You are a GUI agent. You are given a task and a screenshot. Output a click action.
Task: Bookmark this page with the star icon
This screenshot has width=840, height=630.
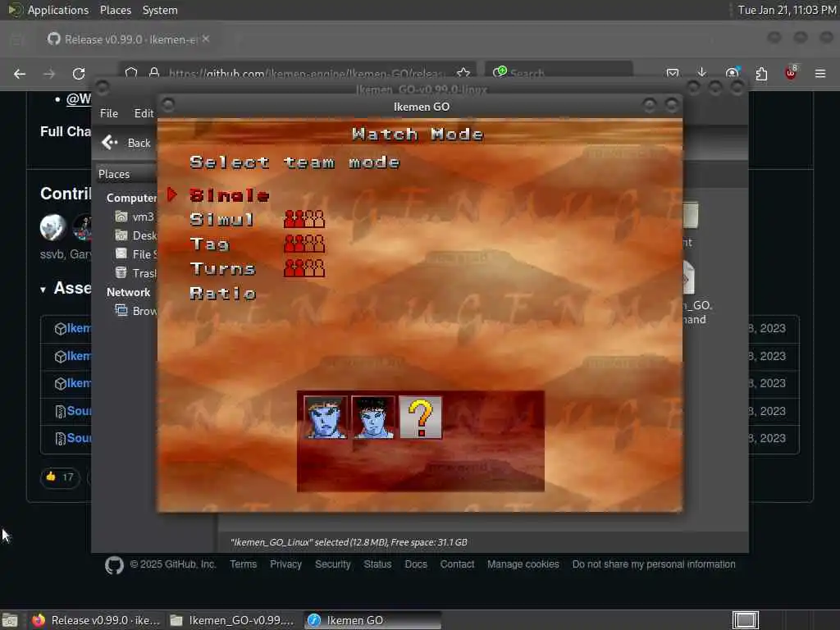coord(464,73)
